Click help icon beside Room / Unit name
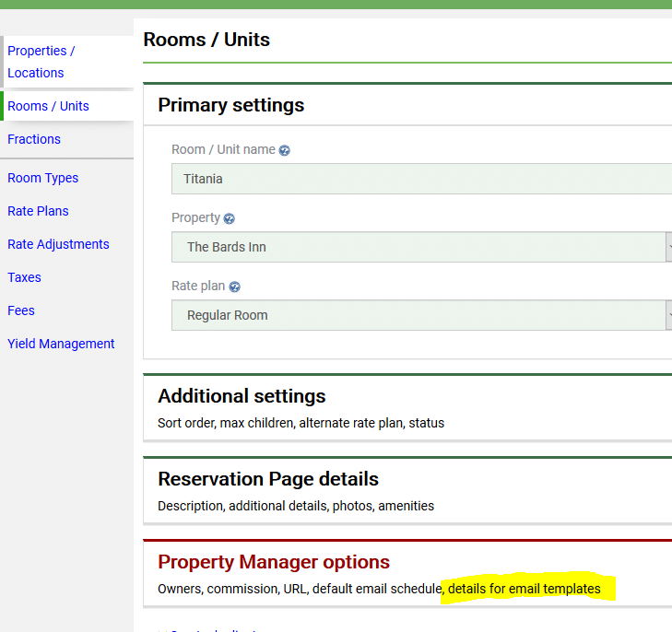Image resolution: width=672 pixels, height=632 pixels. point(285,150)
